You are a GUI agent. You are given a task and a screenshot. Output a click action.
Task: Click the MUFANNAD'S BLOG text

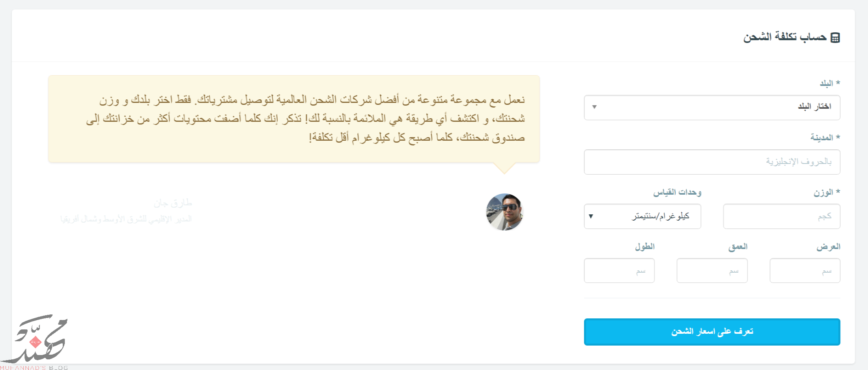34,368
